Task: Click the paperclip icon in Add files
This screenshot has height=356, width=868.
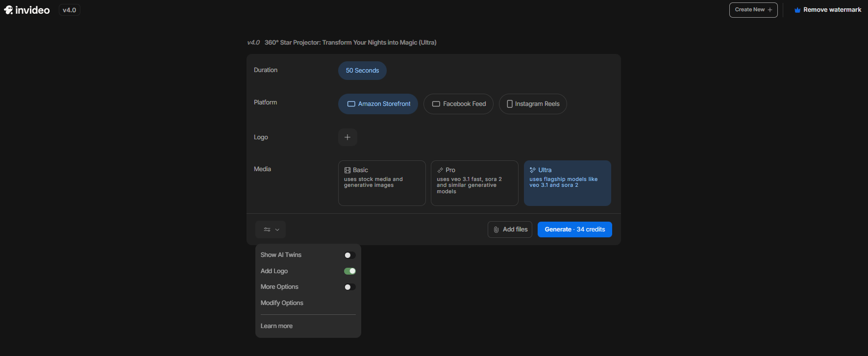Action: pos(496,229)
